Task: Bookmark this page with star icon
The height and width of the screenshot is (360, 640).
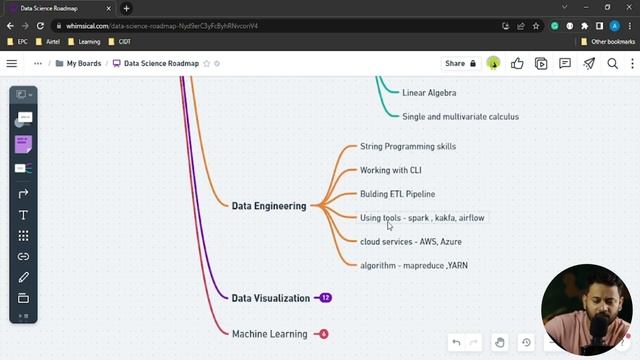Action: (x=536, y=26)
